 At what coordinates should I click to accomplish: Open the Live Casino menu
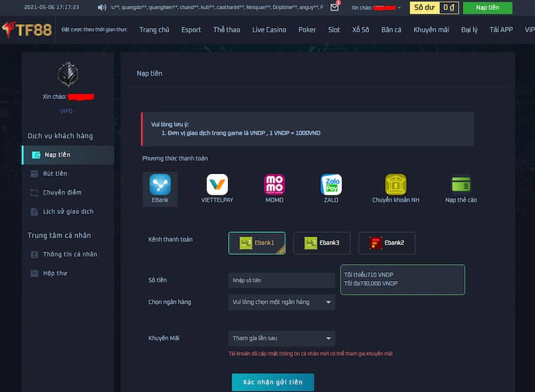[x=269, y=30]
